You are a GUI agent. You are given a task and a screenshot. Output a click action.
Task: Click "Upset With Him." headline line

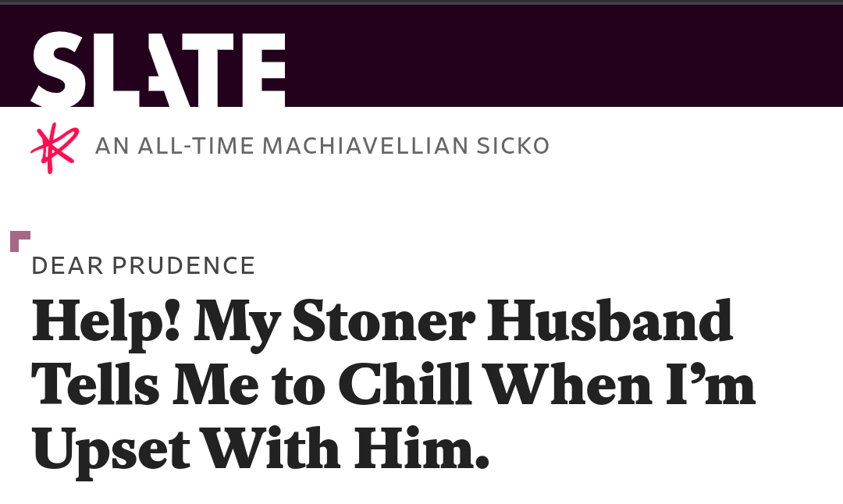[260, 449]
